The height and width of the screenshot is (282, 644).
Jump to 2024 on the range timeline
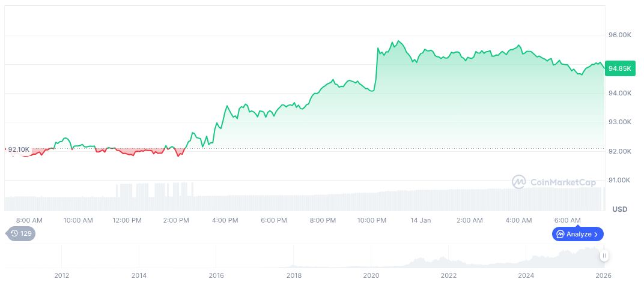[526, 275]
